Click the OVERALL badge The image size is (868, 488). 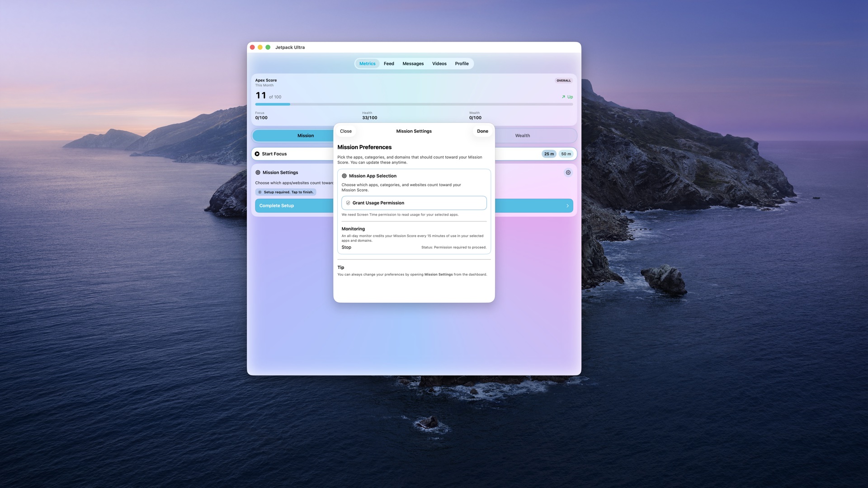click(x=564, y=80)
